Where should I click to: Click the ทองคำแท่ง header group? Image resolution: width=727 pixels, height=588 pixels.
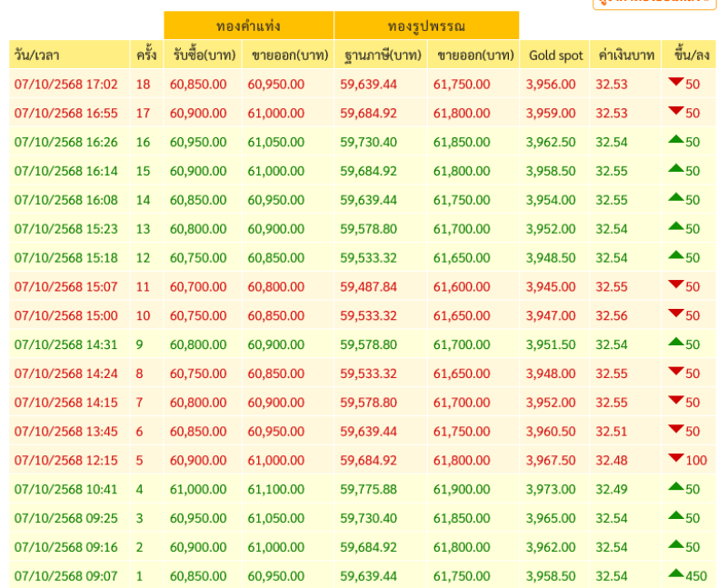248,25
